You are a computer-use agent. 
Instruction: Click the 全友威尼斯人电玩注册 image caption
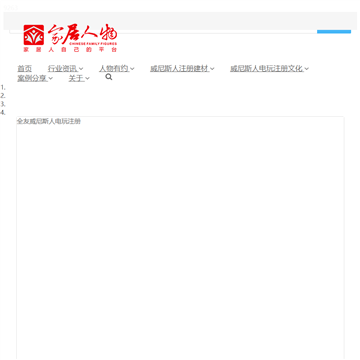pyautogui.click(x=49, y=121)
